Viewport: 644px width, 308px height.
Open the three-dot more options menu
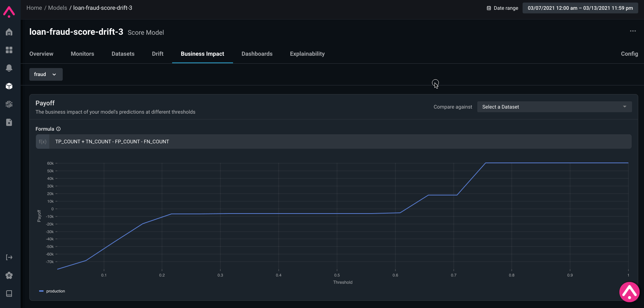click(633, 31)
